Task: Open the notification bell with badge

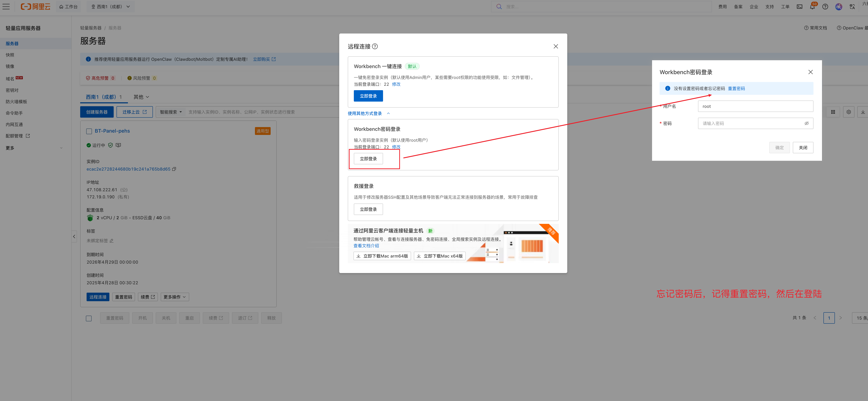Action: (x=812, y=6)
